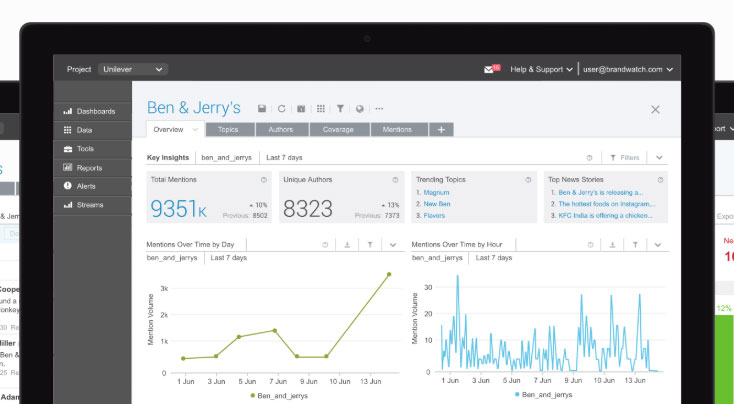Open Alerts in the sidebar
734x404 pixels.
point(88,186)
